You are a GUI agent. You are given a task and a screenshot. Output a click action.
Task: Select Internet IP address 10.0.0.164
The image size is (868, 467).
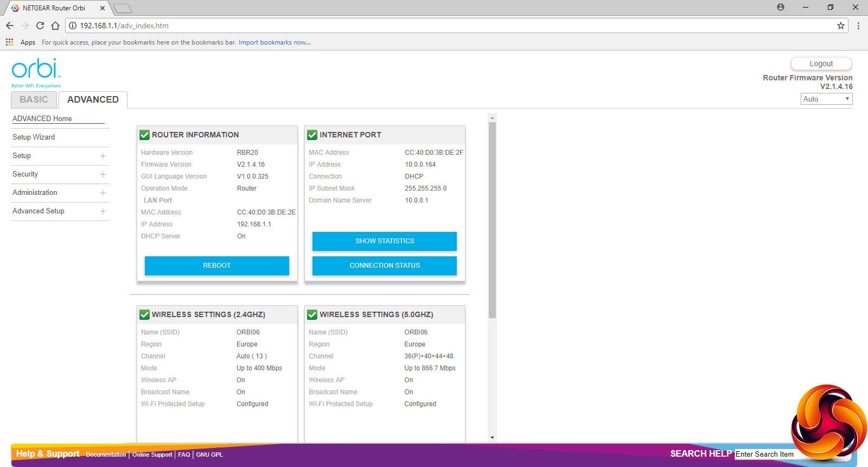[x=420, y=165]
